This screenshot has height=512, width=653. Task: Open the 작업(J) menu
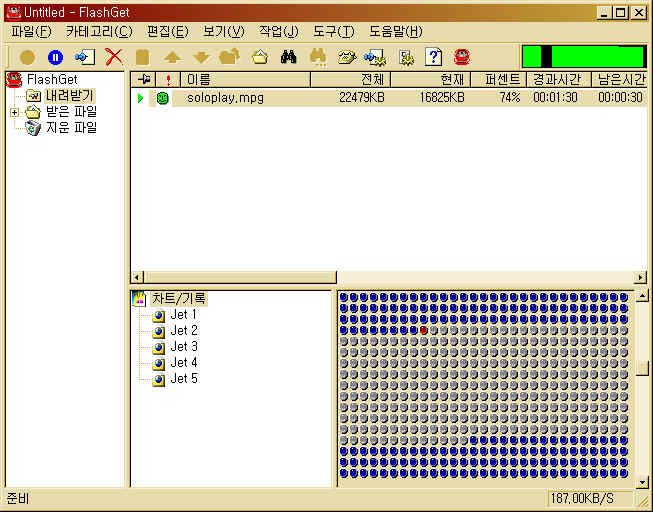point(279,31)
